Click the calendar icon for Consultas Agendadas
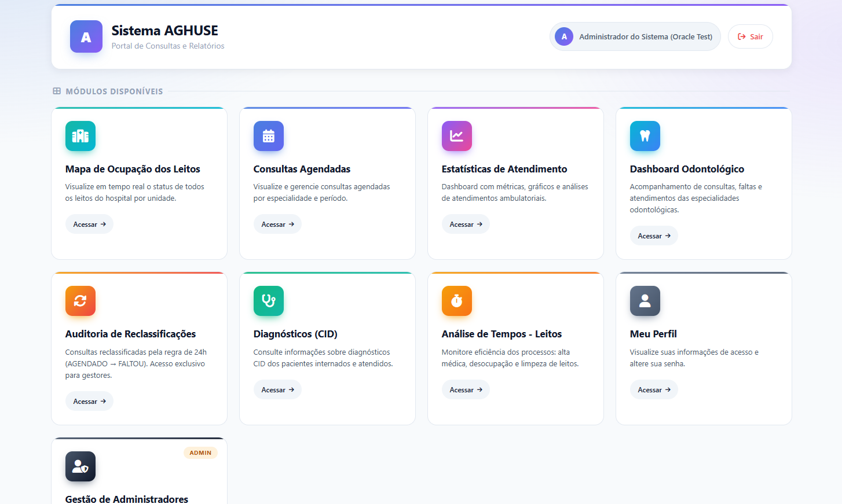This screenshot has width=842, height=504. tap(269, 136)
